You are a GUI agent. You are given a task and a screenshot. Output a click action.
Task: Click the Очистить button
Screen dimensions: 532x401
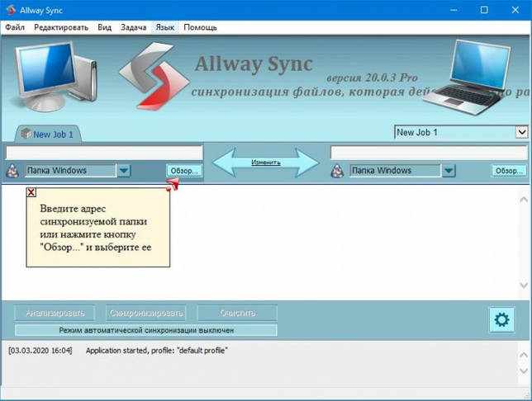[x=237, y=313]
